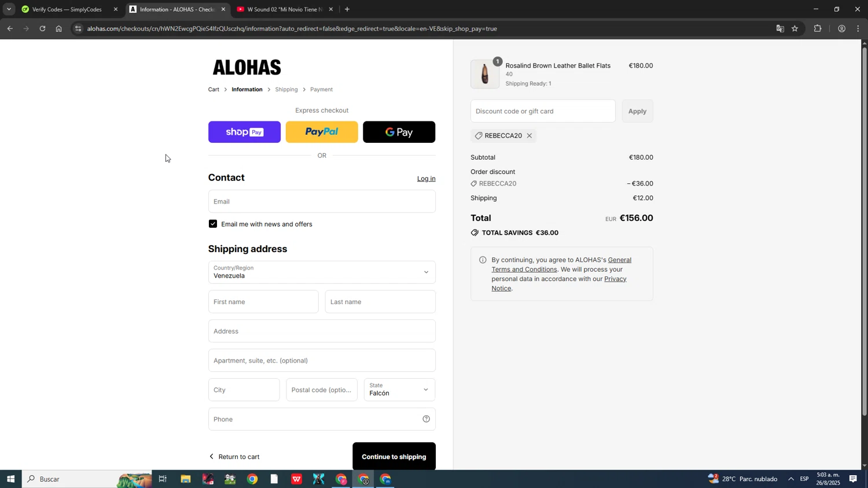Click Rosalind ballet flats thumbnail
Screen dimensions: 868x488
tap(485, 74)
